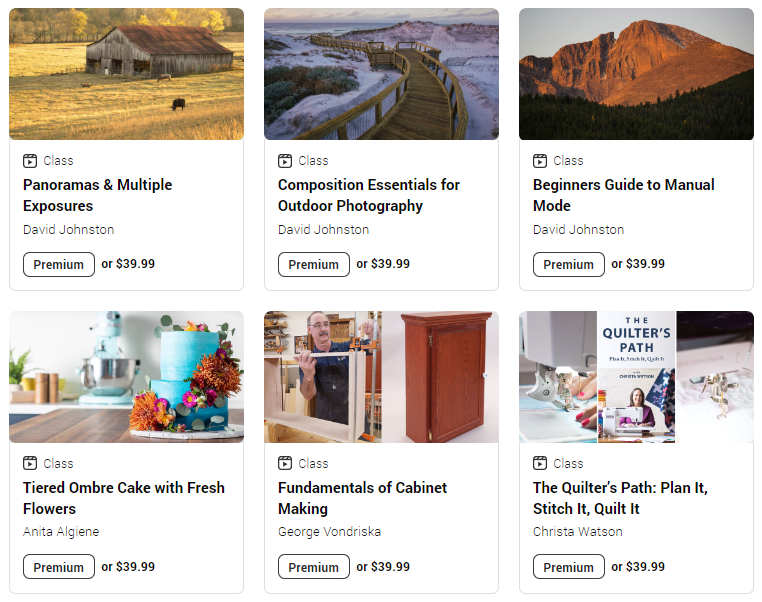View the cabinet making thumbnail
Screen dimensions: 762x602
pyautogui.click(x=381, y=377)
